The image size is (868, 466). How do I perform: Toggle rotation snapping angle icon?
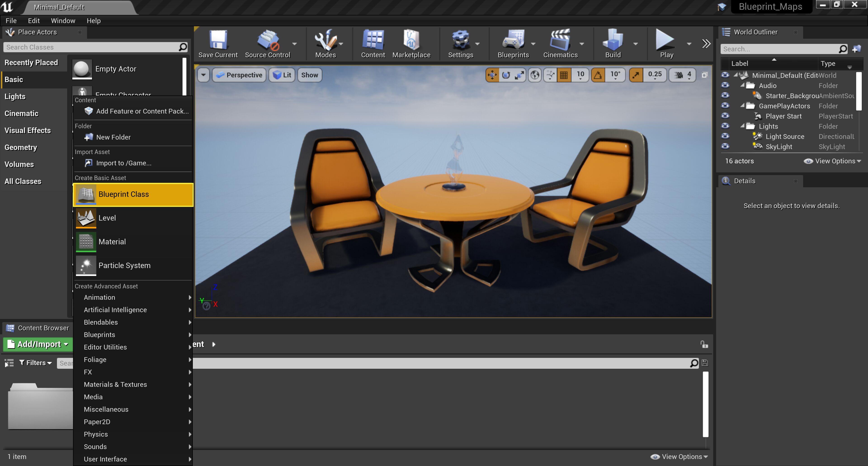(x=598, y=75)
